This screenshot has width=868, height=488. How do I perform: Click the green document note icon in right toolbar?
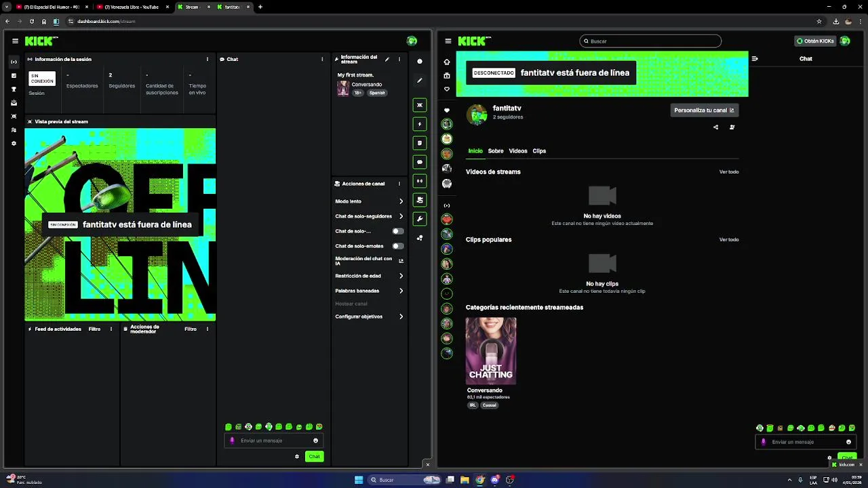420,143
